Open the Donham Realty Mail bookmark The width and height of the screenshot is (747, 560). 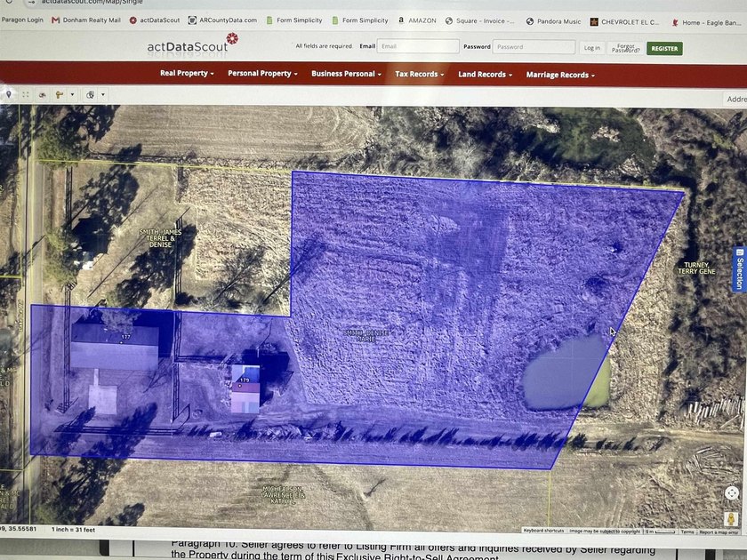tap(86, 20)
